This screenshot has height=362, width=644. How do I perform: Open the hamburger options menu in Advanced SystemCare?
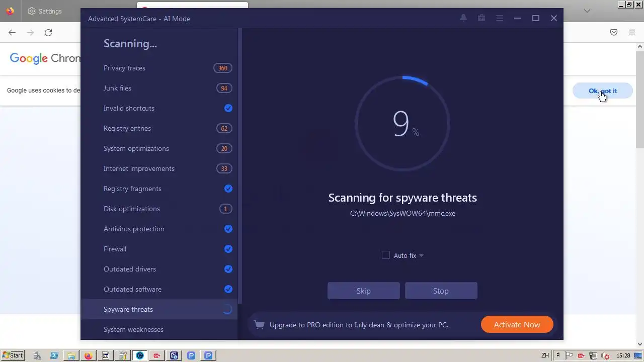500,18
